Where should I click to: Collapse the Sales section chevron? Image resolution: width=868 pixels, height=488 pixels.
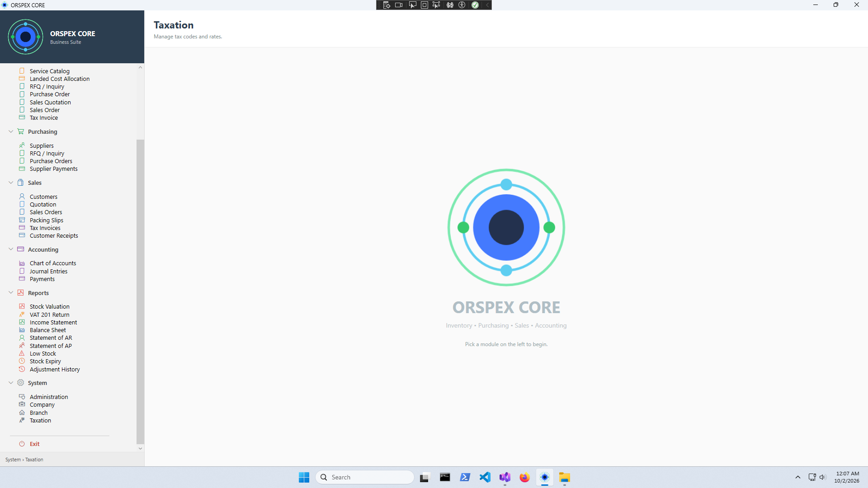[11, 183]
